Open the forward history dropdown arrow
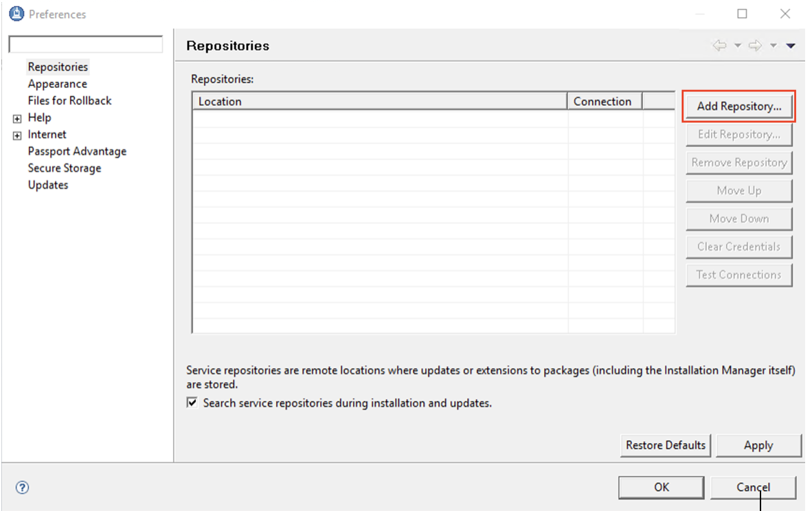812x511 pixels. [x=773, y=45]
